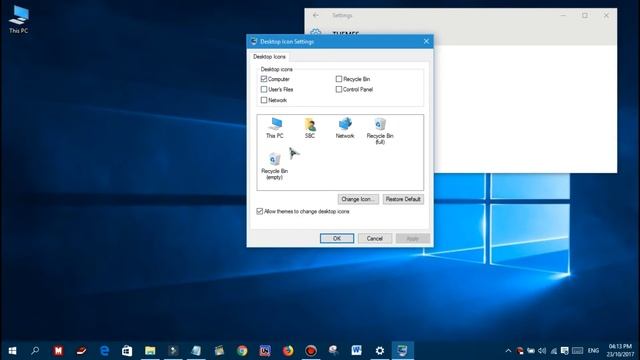Click the Restore Default button
Screen dimensions: 640x360
[403, 199]
